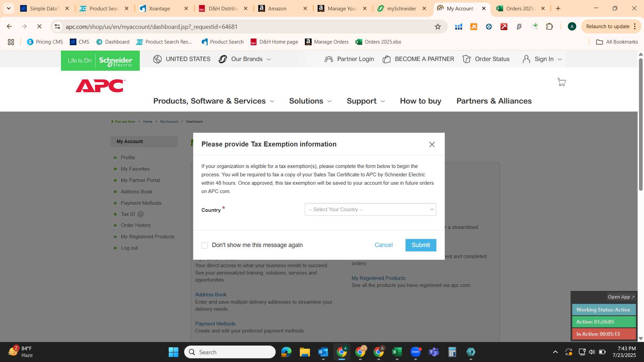Open Excel from taskbar
Viewport: 644px width, 362px height.
[x=397, y=352]
